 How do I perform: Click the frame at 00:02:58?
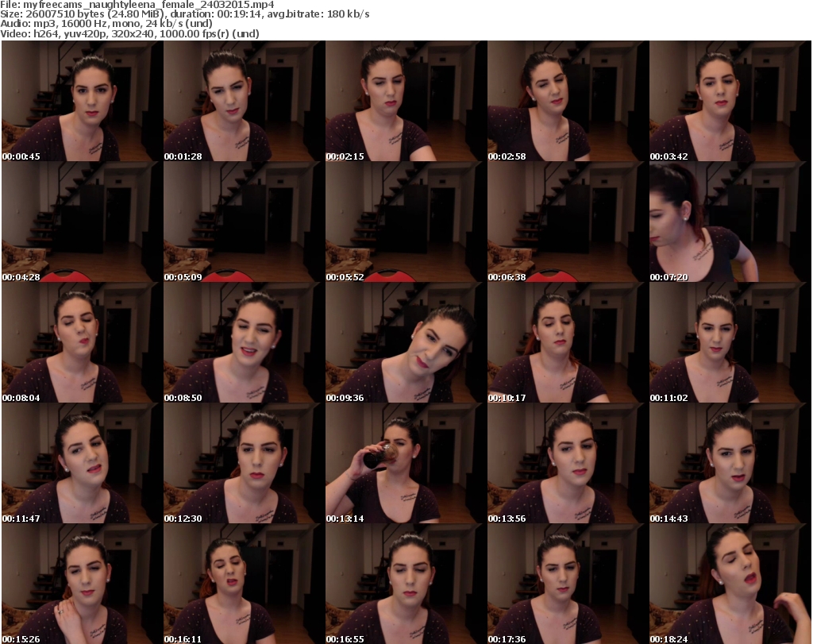568,101
